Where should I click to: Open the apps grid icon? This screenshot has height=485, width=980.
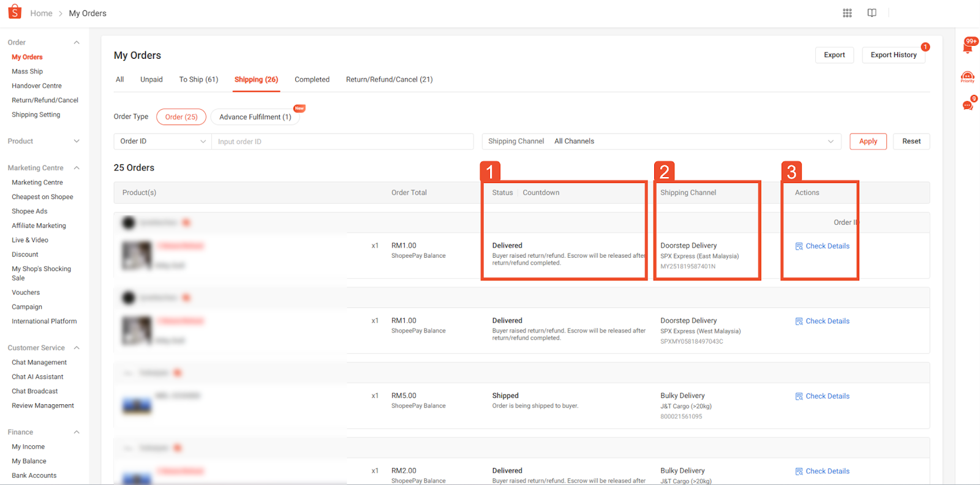(x=847, y=13)
